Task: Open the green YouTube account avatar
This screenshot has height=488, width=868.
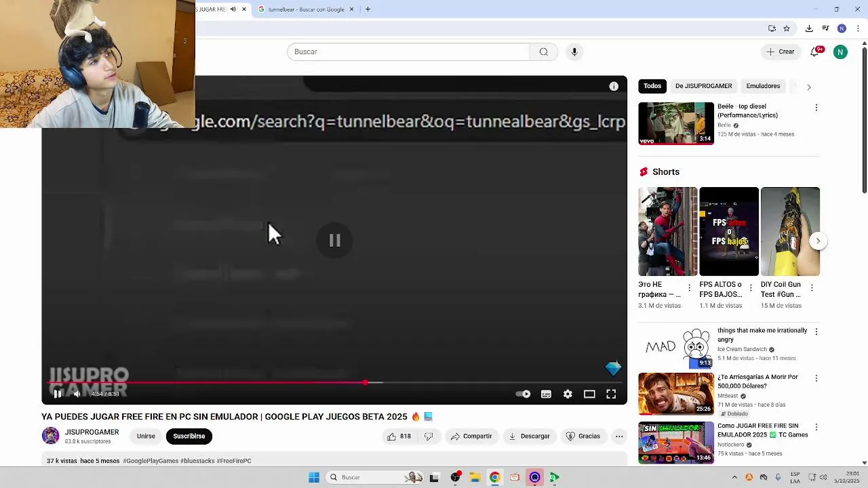Action: [x=840, y=52]
